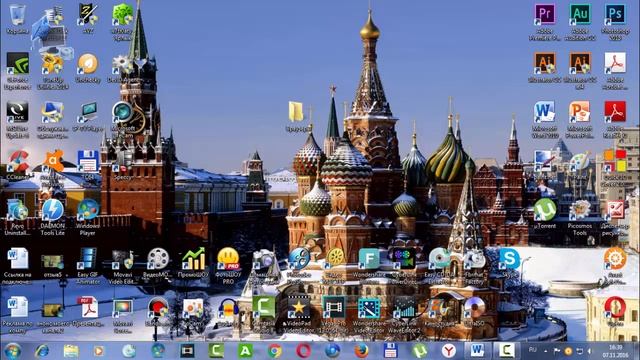Switch to the Word taskbar window
The width and height of the screenshot is (640, 360).
(477, 351)
